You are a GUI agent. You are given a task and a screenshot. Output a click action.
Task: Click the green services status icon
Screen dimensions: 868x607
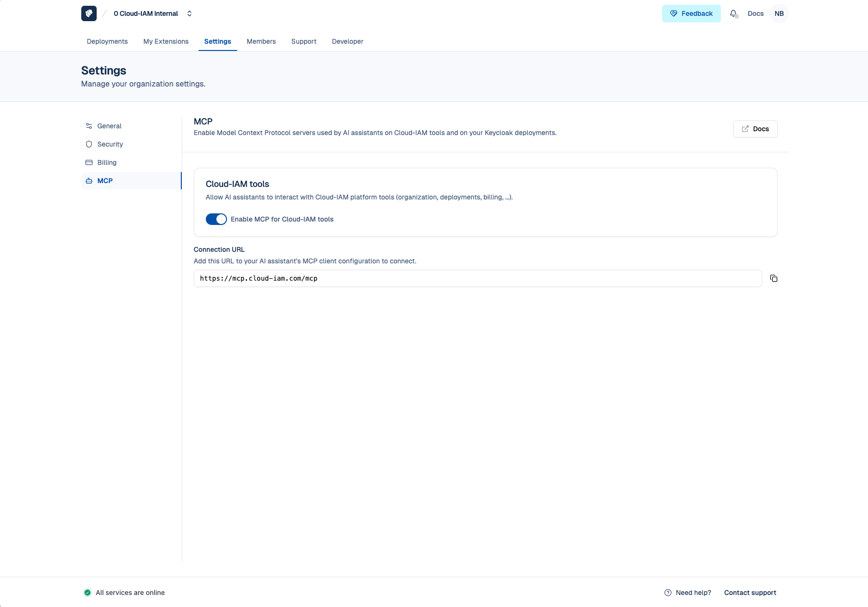pyautogui.click(x=88, y=593)
